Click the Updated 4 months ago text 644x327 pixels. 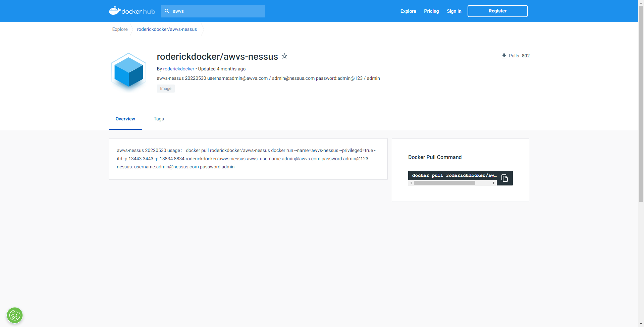222,69
